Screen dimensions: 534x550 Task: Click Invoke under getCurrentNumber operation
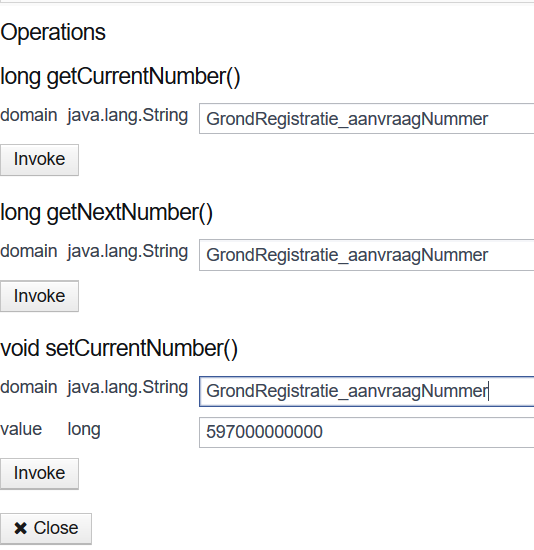pyautogui.click(x=39, y=160)
